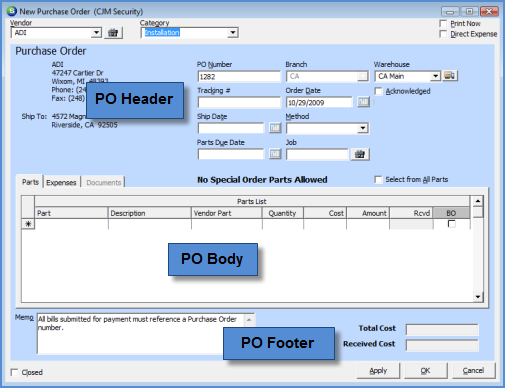Image resolution: width=505 pixels, height=388 pixels.
Task: Enable the Print Now checkbox
Action: coord(443,24)
